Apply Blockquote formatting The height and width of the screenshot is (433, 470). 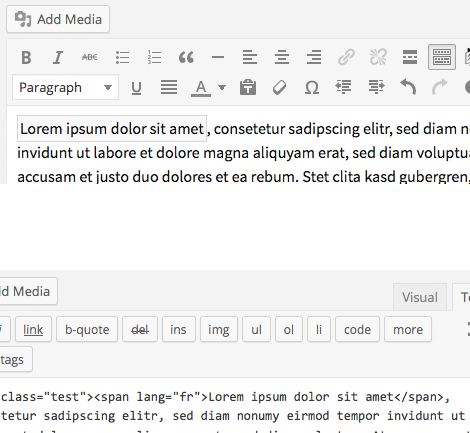(x=186, y=57)
